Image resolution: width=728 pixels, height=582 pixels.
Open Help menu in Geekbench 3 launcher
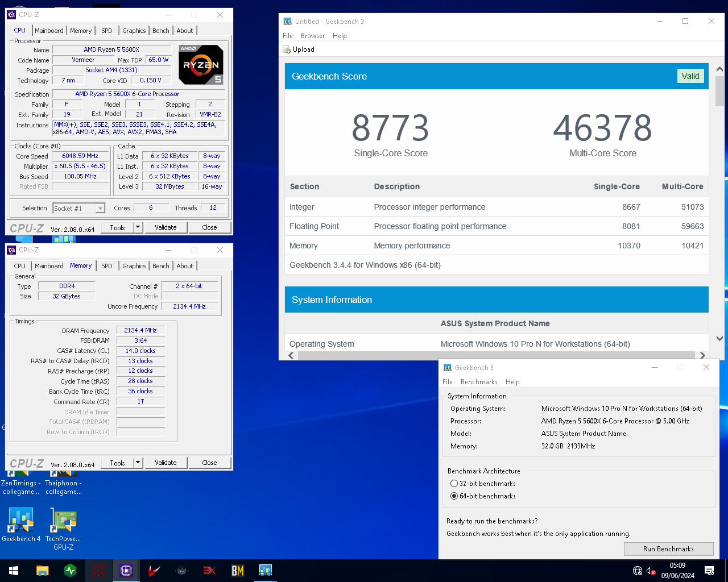click(512, 382)
